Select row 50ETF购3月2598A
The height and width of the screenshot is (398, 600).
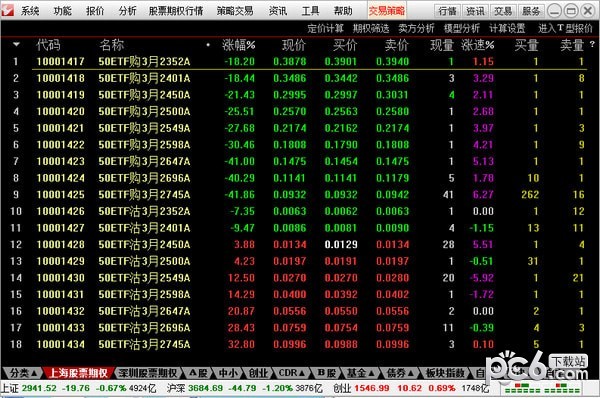click(x=300, y=145)
